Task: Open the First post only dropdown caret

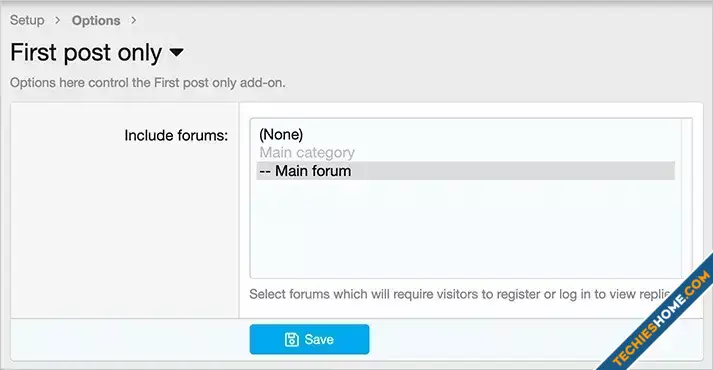Action: tap(176, 52)
